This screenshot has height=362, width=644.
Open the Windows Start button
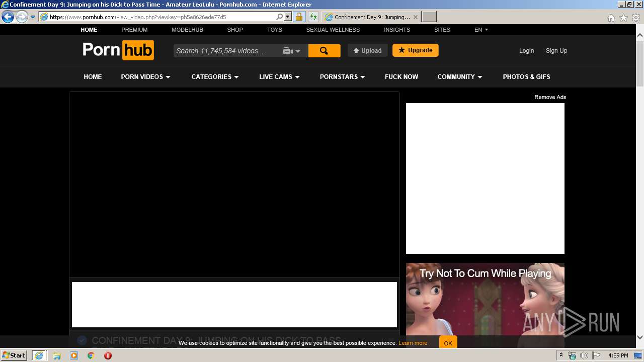pyautogui.click(x=14, y=355)
